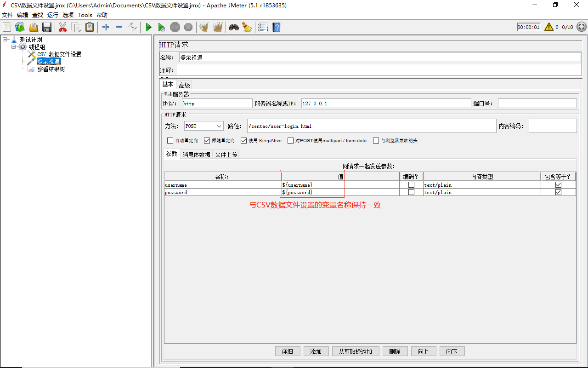Open the 选项 menu

point(68,15)
